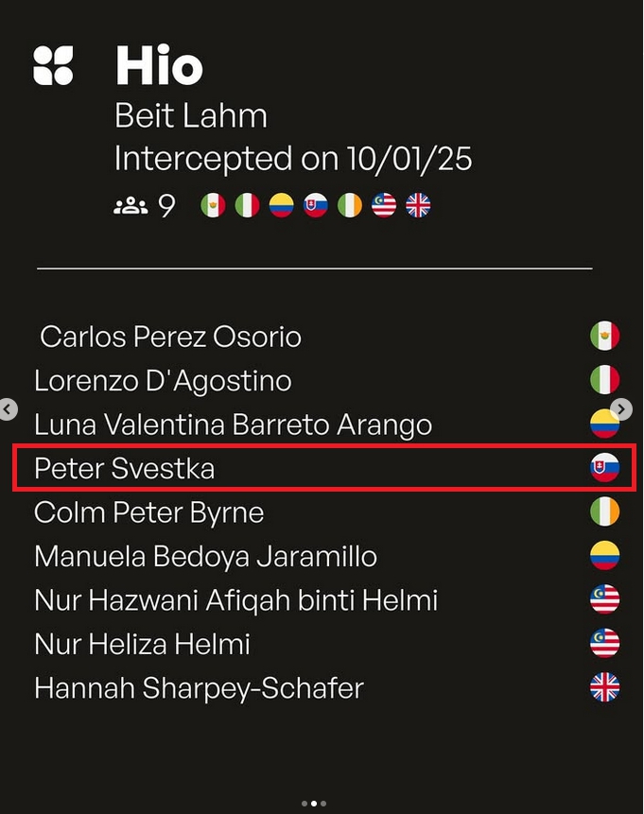Click the UK flag beside Hannah Sharpey-Schafer

(x=604, y=687)
